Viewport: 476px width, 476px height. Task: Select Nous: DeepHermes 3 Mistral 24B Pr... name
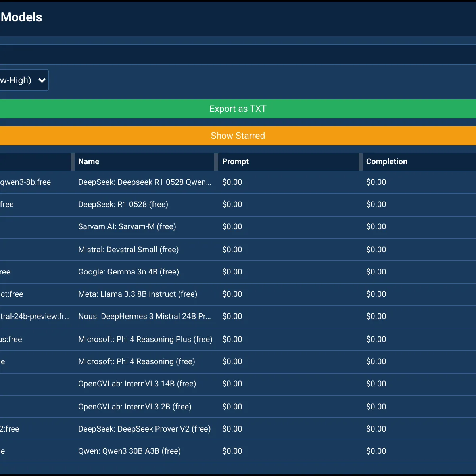[x=145, y=316]
